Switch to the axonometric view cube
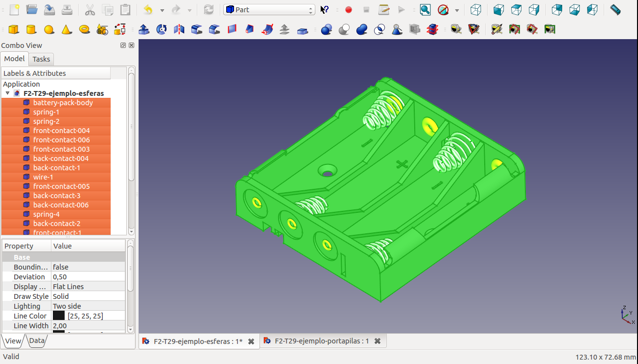 pyautogui.click(x=475, y=10)
